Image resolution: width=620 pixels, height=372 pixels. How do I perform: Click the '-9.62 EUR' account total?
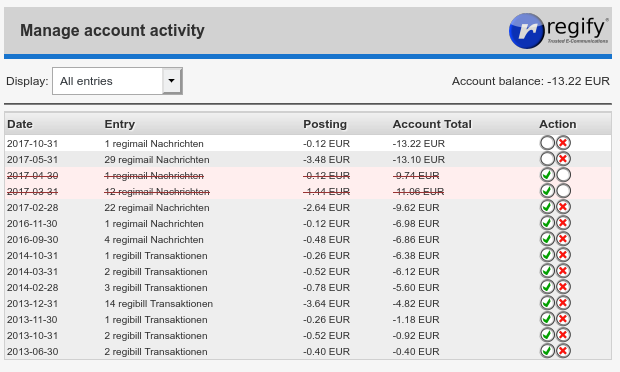click(x=416, y=208)
